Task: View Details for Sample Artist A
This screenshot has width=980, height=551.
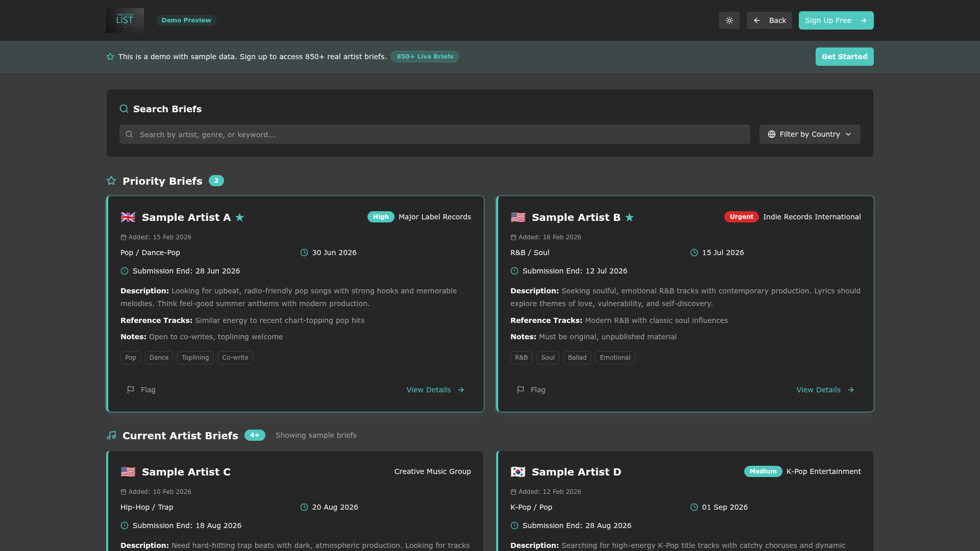Action: (x=435, y=390)
